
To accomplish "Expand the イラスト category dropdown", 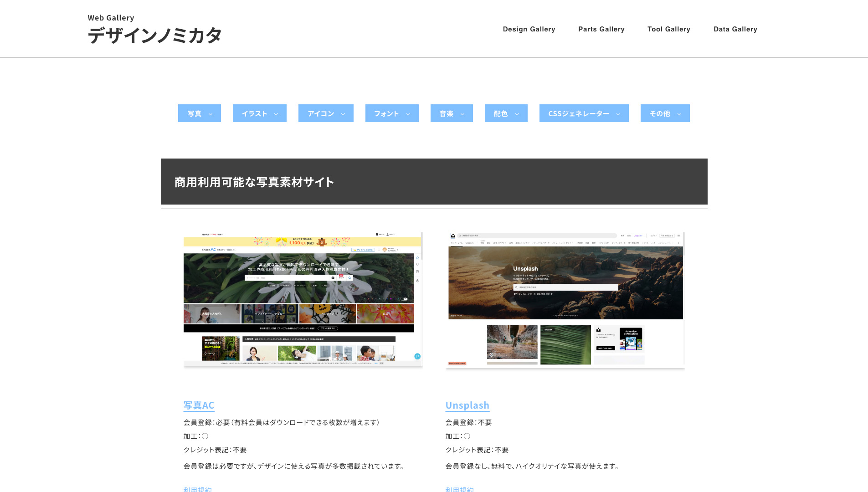I will point(259,113).
